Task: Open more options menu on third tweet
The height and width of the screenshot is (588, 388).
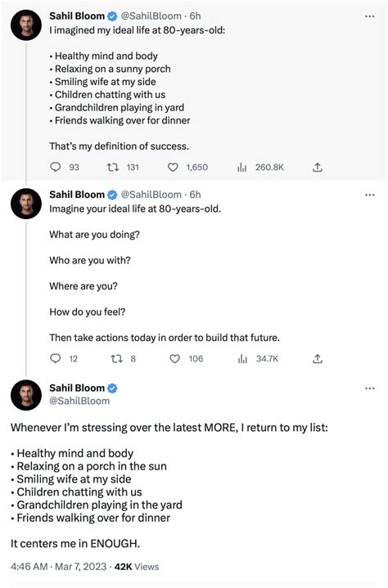Action: coord(370,388)
